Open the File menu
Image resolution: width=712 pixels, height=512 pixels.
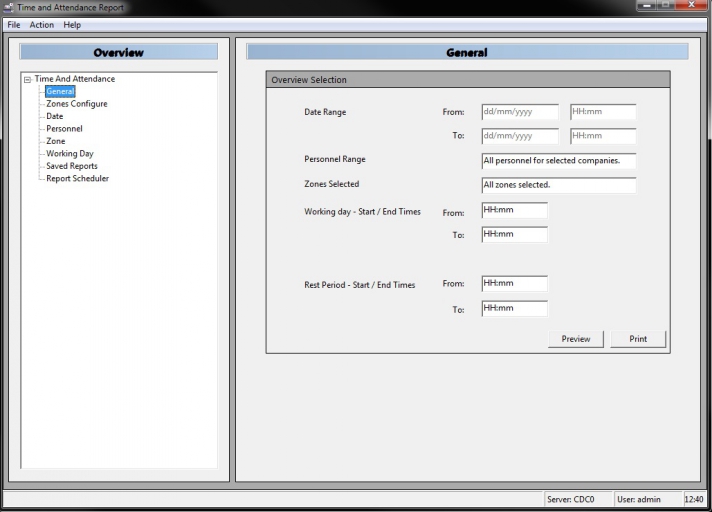click(x=14, y=25)
